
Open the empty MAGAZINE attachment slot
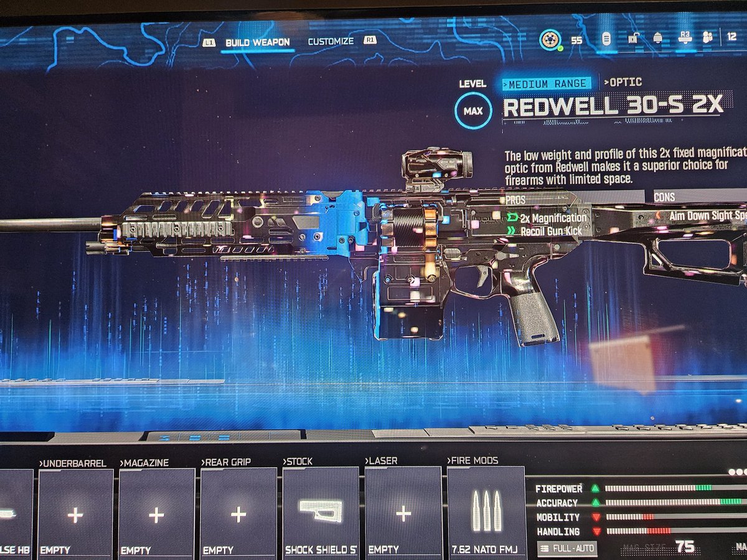click(156, 513)
